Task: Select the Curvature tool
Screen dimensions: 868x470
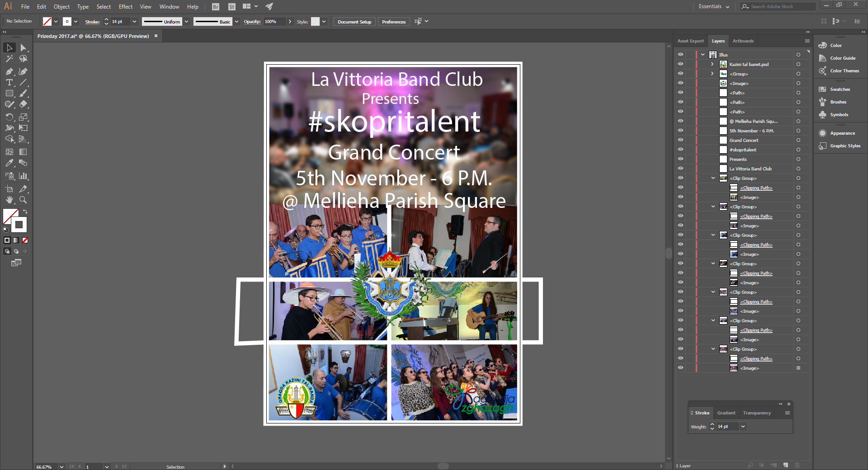Action: tap(23, 71)
